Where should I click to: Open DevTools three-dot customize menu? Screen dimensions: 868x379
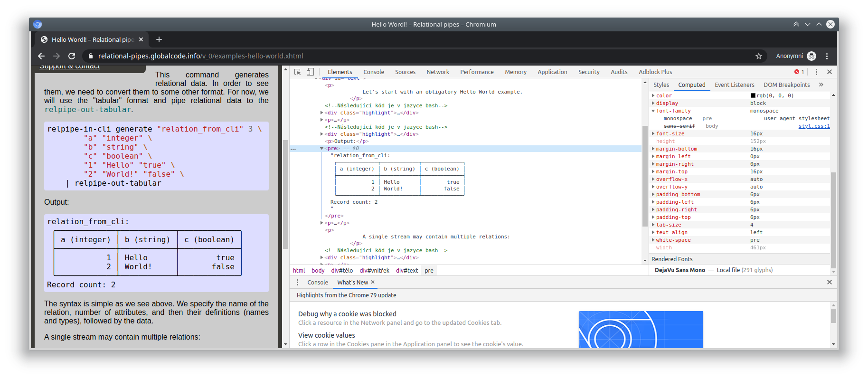[816, 72]
